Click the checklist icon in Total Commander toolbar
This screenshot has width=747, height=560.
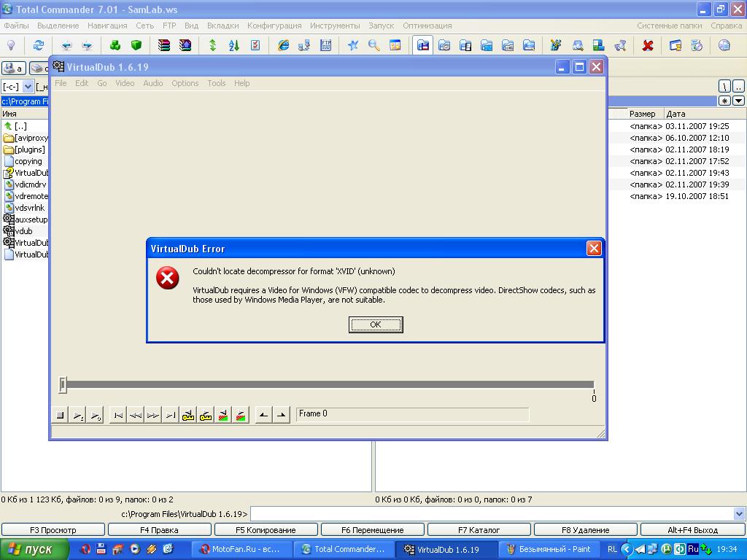[x=255, y=46]
